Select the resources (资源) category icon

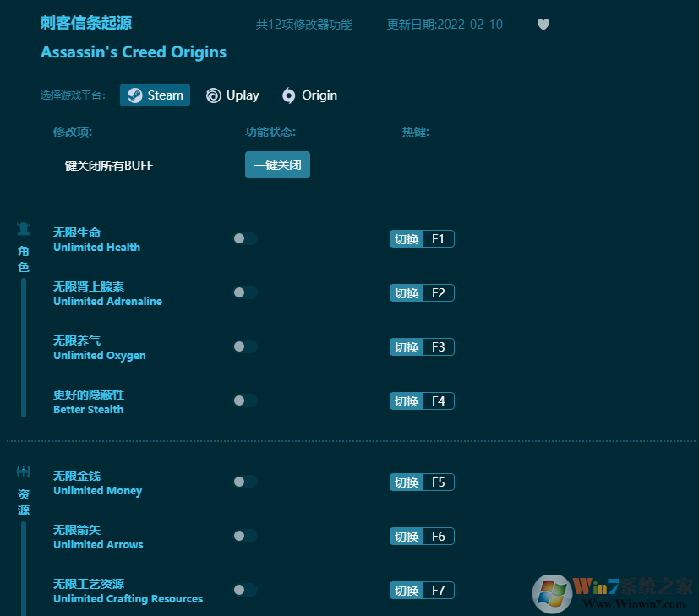(23, 471)
